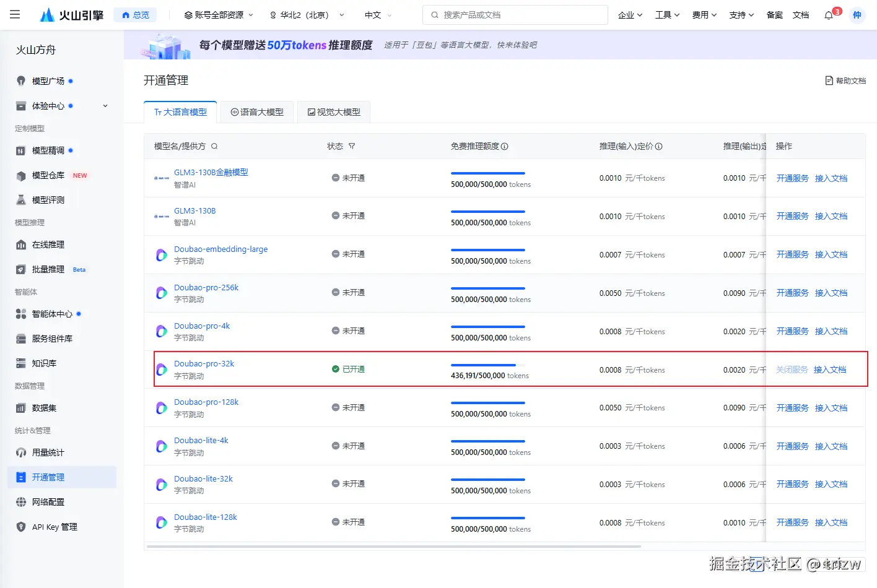Viewport: 877px width, 588px height.
Task: Switch to the 语音大模型 tab
Action: [257, 112]
